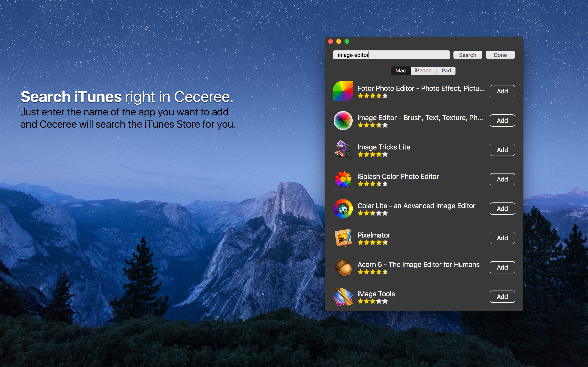
Task: Click the Pixelmator app icon
Action: pyautogui.click(x=343, y=238)
